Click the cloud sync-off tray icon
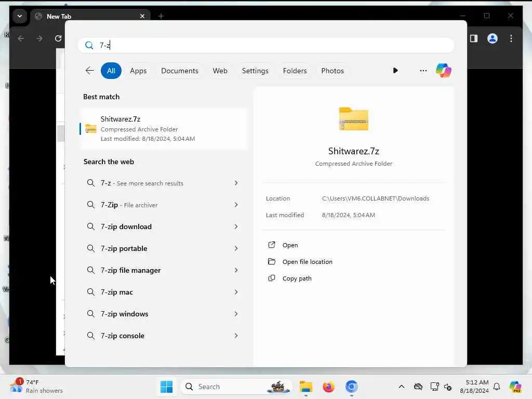This screenshot has height=399, width=532. (x=418, y=387)
